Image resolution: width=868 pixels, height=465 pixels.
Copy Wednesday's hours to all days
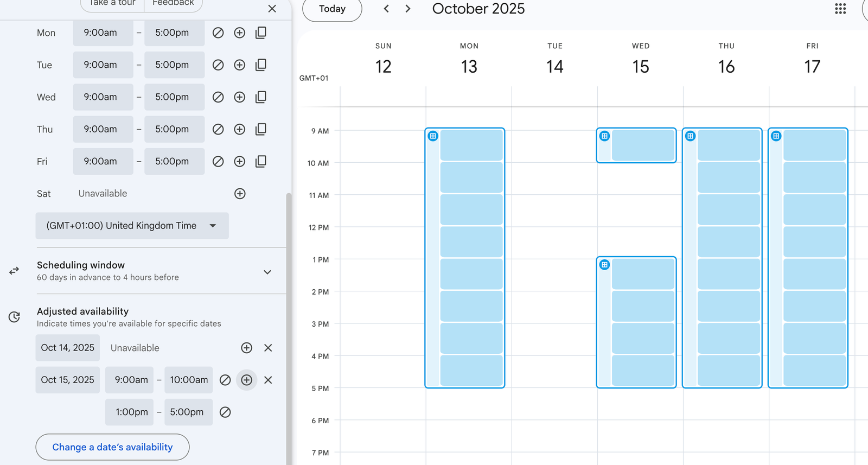pos(261,97)
